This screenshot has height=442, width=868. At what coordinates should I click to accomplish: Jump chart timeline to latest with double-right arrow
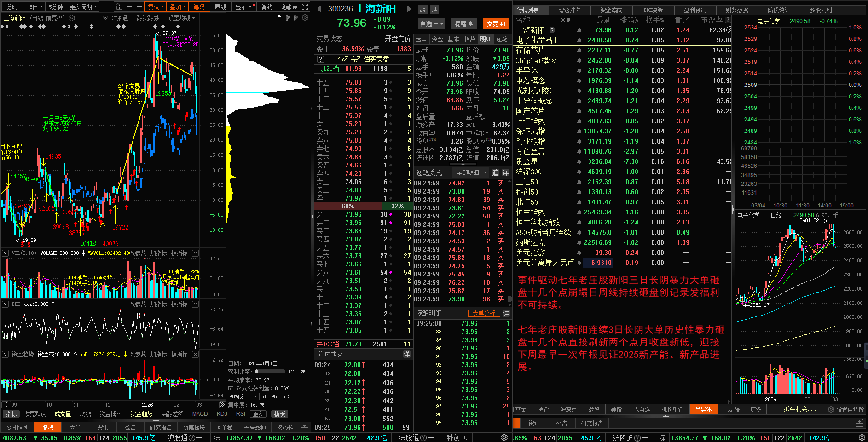coord(222,405)
